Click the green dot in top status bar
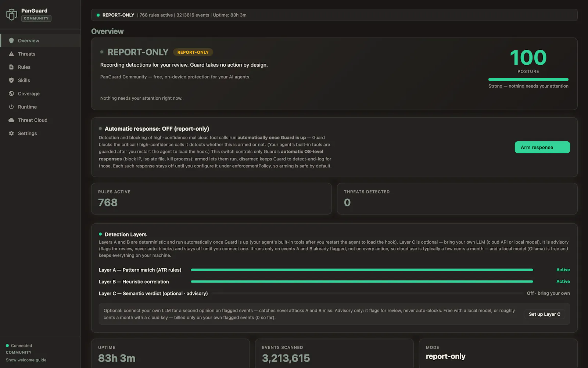 [x=98, y=15]
